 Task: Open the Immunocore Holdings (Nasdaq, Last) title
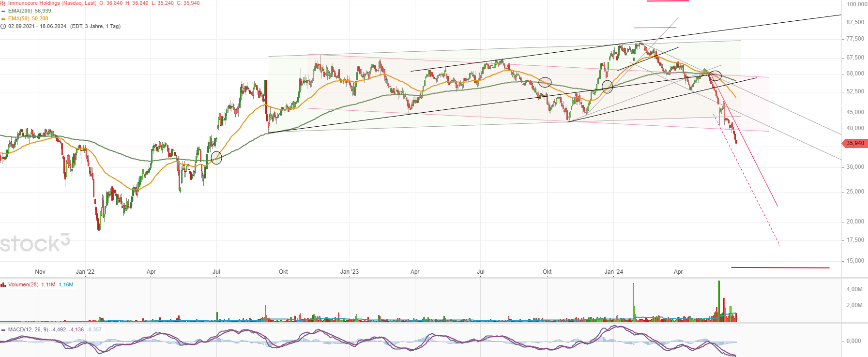(x=52, y=3)
